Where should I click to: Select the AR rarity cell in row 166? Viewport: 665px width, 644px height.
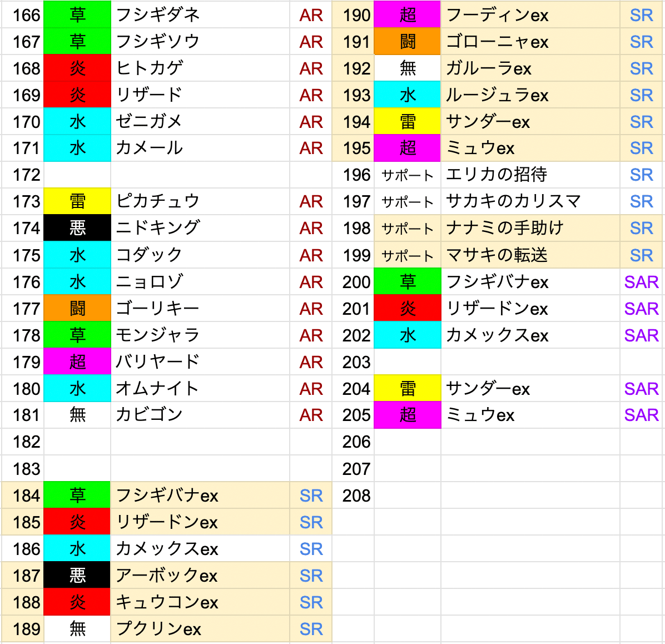click(x=311, y=15)
